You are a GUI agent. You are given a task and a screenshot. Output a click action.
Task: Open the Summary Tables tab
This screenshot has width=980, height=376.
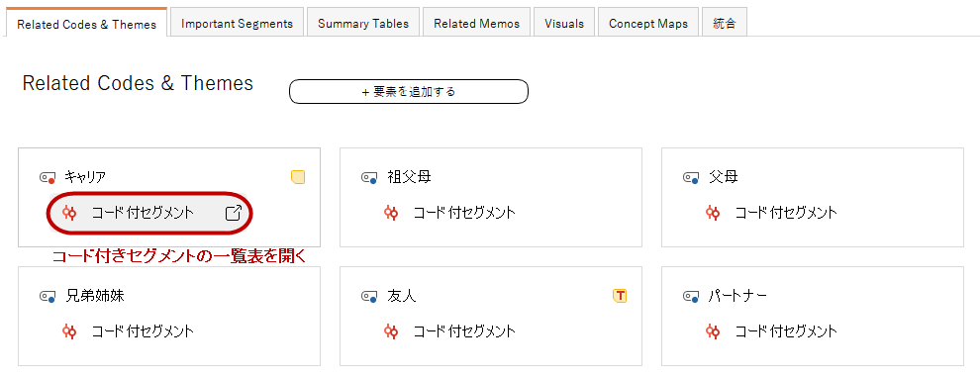363,24
